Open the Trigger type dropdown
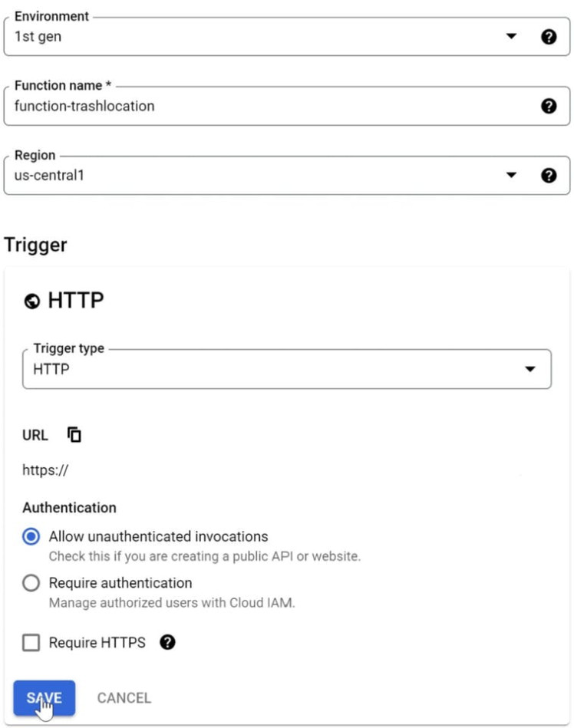 tap(286, 370)
